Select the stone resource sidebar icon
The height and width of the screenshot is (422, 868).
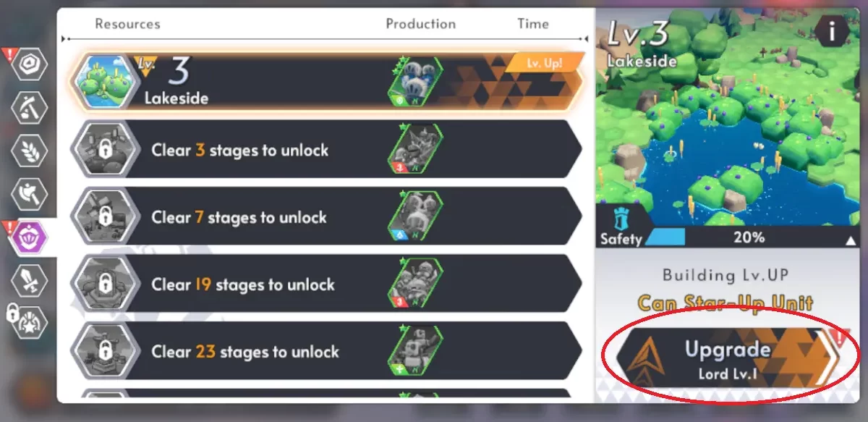[x=30, y=65]
